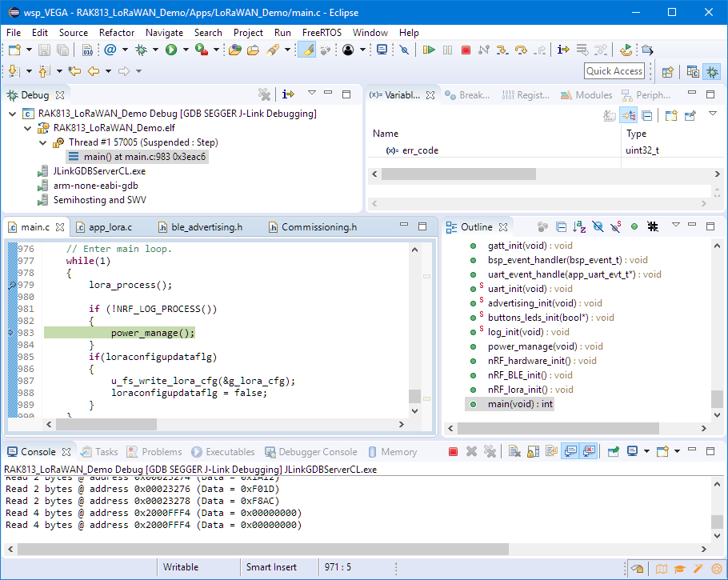Collapse RAK813_LoRaWAN_Demo.elf tree node
This screenshot has width=728, height=580.
(x=29, y=128)
